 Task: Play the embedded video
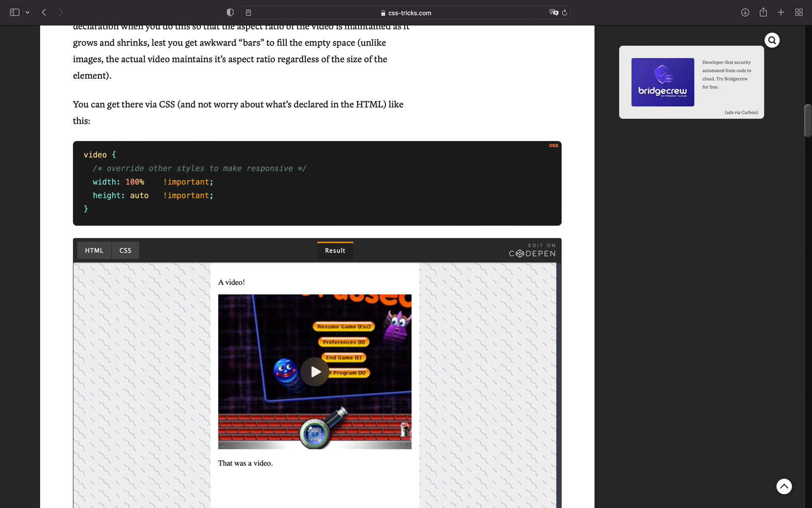pyautogui.click(x=315, y=372)
